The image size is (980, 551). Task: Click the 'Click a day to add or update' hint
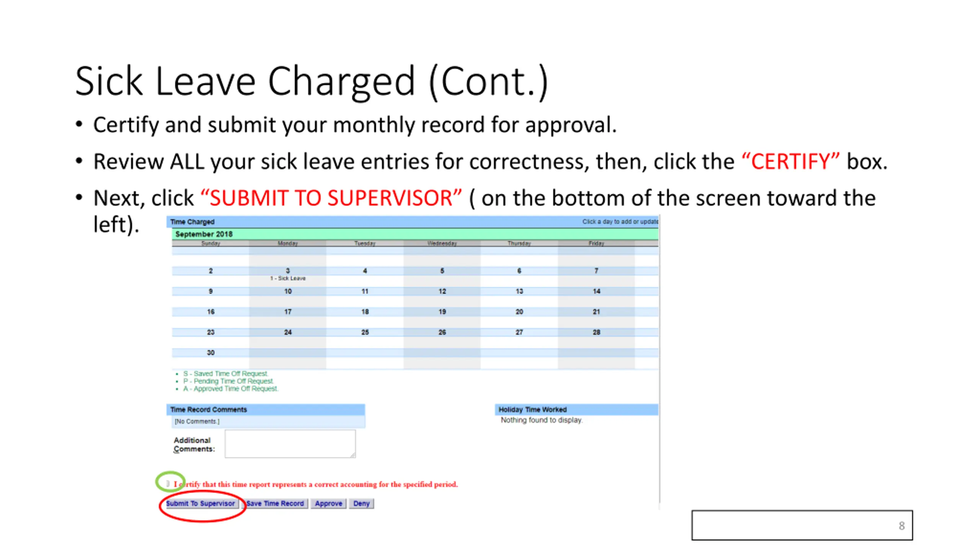pos(620,222)
